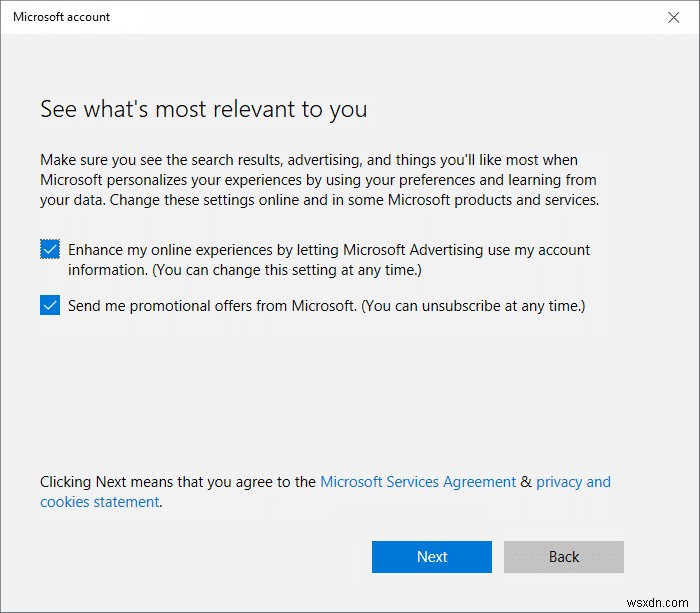
Task: Click the 'Microsoft account' window title text
Action: click(62, 17)
